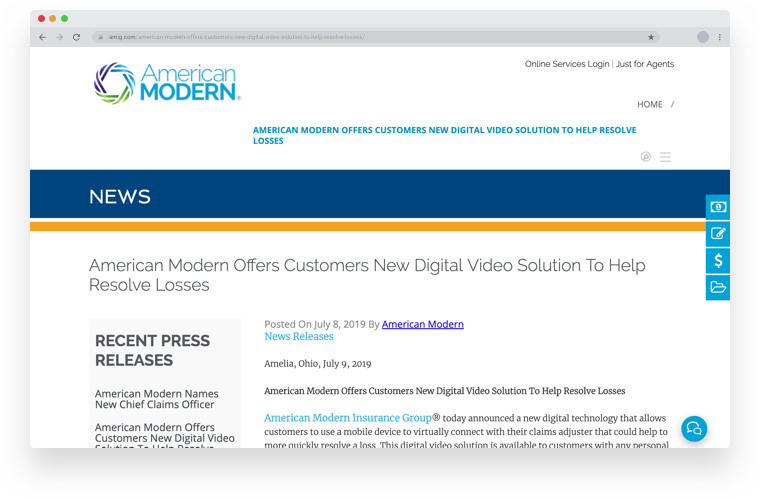This screenshot has height=498, width=760.
Task: Click the macOS red close window button
Action: click(x=42, y=18)
